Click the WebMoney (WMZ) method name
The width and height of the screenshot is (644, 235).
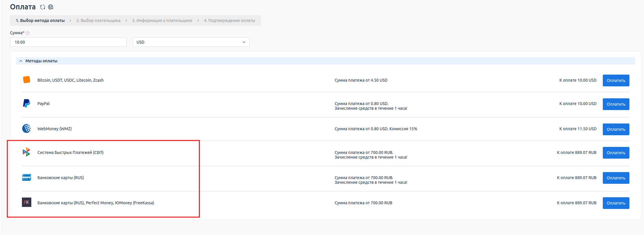pyautogui.click(x=54, y=129)
